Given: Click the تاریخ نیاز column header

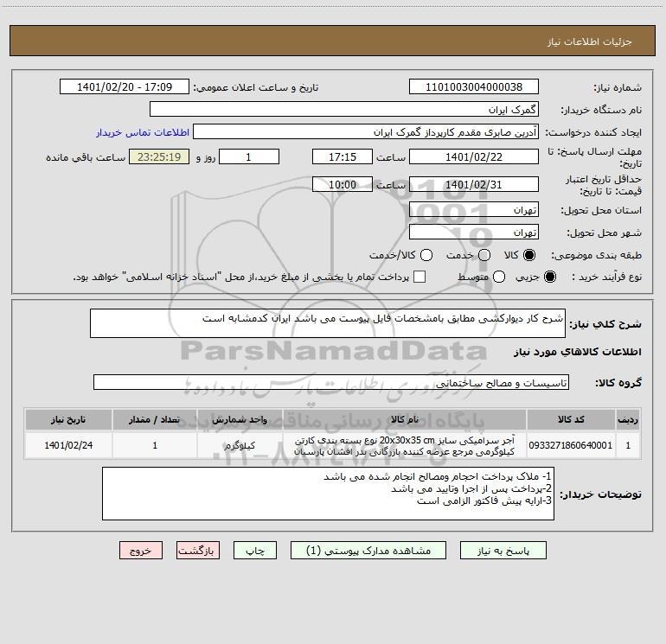Looking at the screenshot, I should [x=68, y=419].
